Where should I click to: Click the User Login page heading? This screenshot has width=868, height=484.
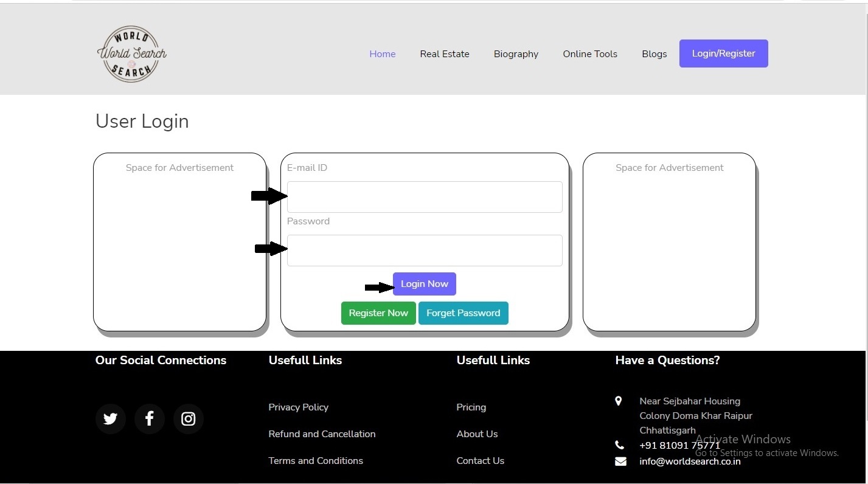(142, 121)
